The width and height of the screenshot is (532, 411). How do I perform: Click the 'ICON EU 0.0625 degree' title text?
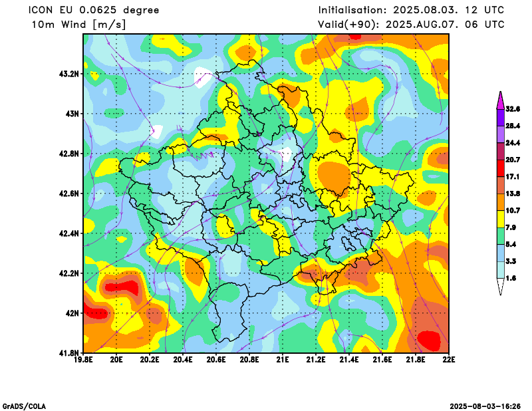94,10
